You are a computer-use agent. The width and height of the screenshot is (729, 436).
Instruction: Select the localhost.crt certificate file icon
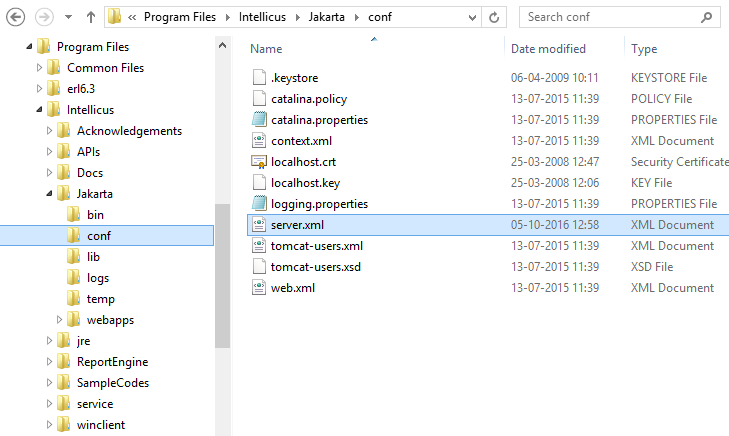[x=259, y=162]
